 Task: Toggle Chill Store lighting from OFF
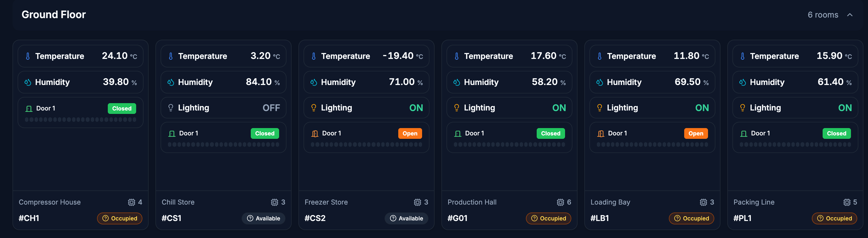[x=271, y=108]
